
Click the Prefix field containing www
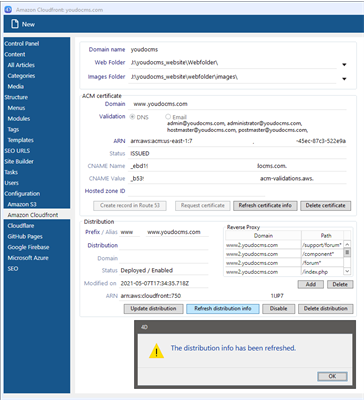point(130,232)
